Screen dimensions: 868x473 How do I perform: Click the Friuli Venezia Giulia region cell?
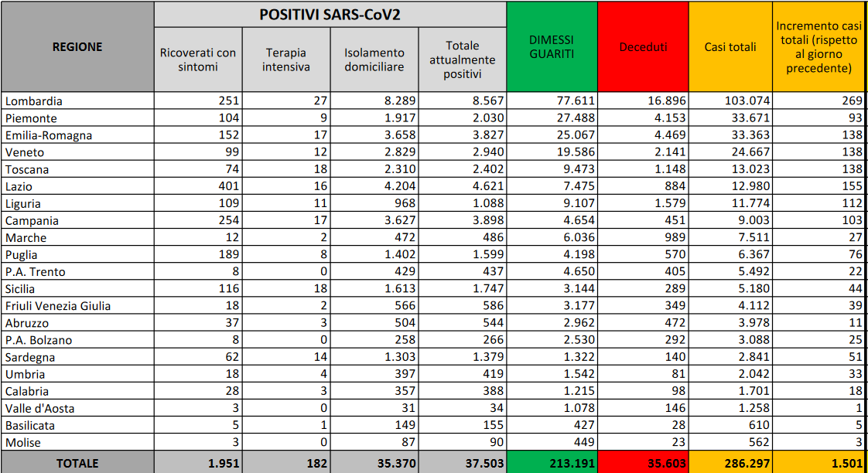coord(58,305)
